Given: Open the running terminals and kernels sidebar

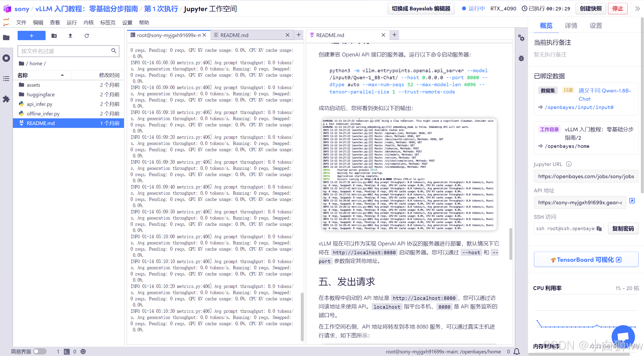Looking at the screenshot, I should pos(6,58).
